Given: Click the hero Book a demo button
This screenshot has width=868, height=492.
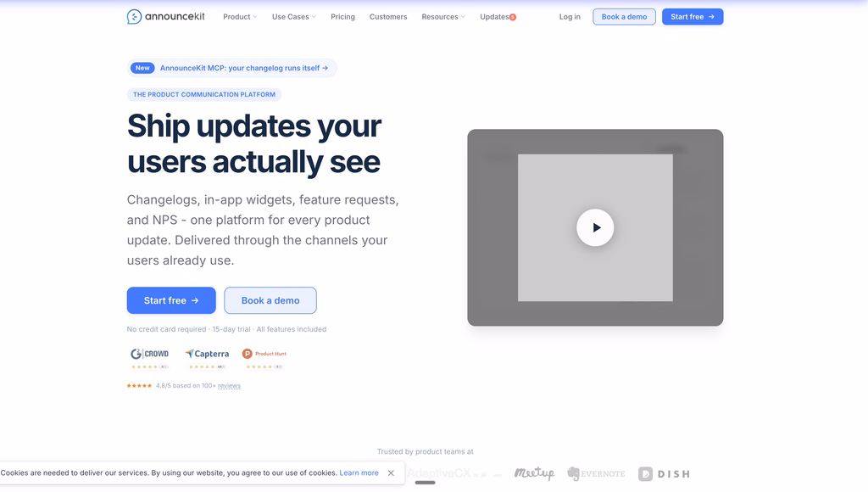Looking at the screenshot, I should (x=270, y=300).
